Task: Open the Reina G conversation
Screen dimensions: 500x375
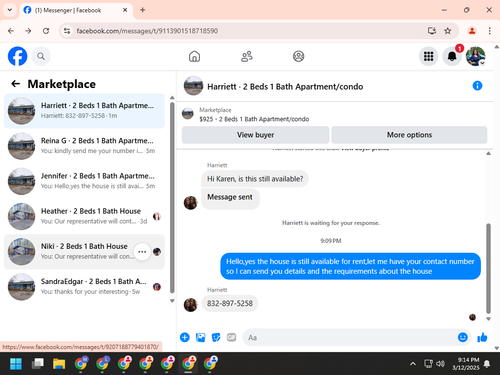Action: (84, 146)
